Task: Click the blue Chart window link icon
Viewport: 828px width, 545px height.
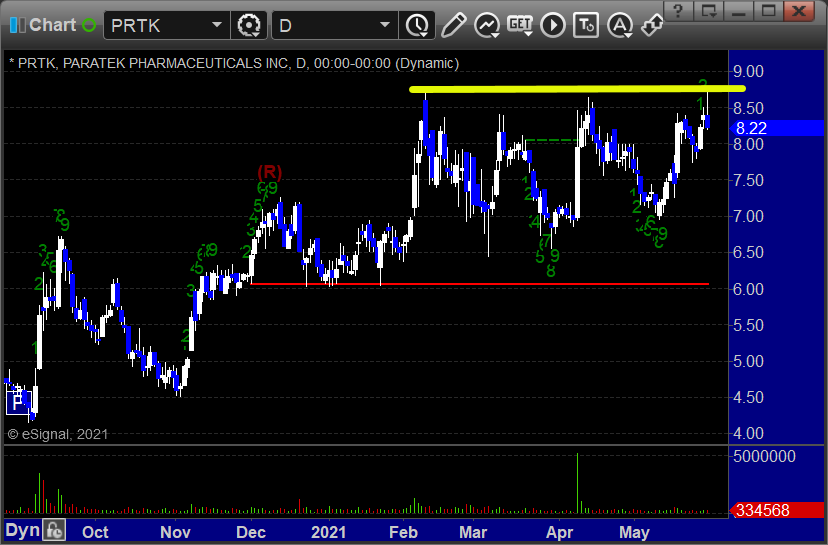Action: point(17,25)
